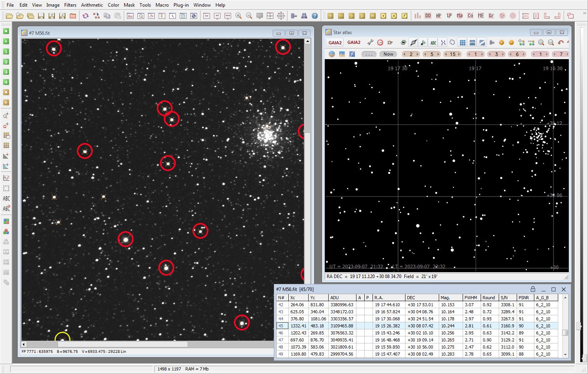Increase the 6 stepper in Star atlas

(524, 54)
